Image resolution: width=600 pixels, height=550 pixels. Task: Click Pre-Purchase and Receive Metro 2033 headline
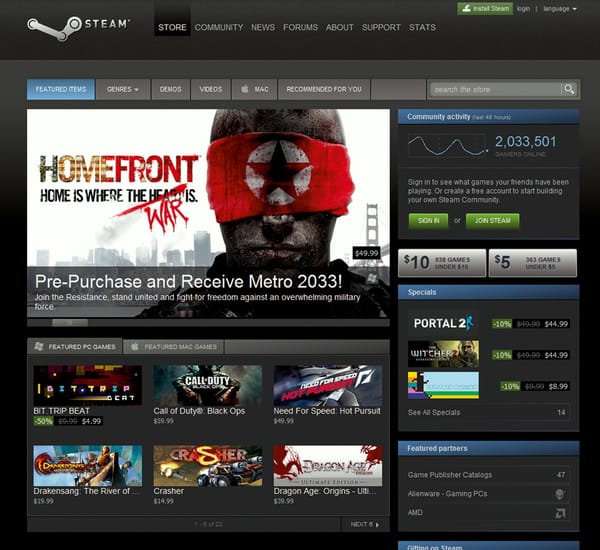coord(188,282)
